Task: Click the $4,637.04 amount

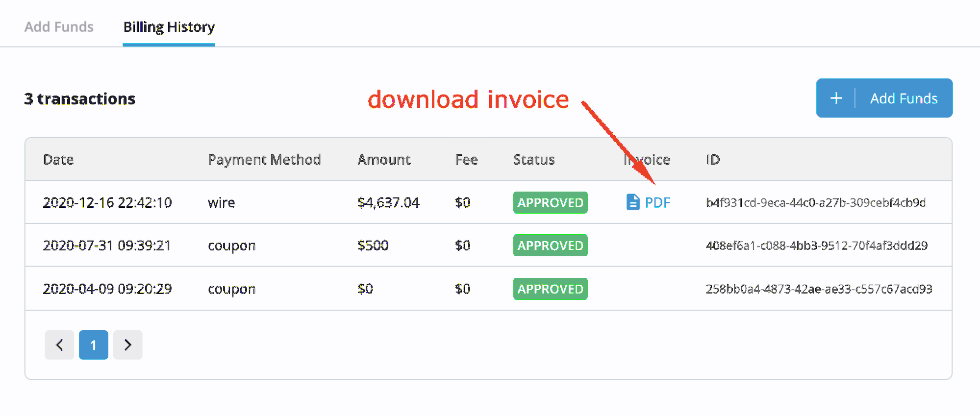Action: click(x=388, y=202)
